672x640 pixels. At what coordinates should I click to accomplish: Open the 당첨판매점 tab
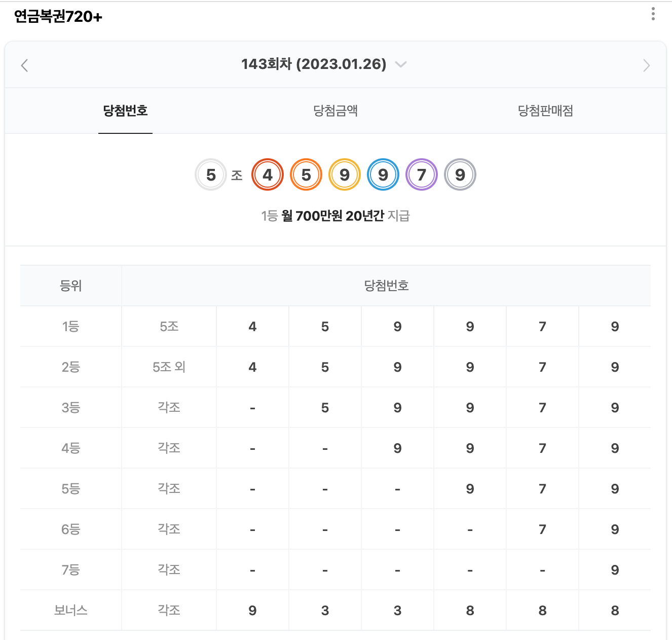click(545, 111)
